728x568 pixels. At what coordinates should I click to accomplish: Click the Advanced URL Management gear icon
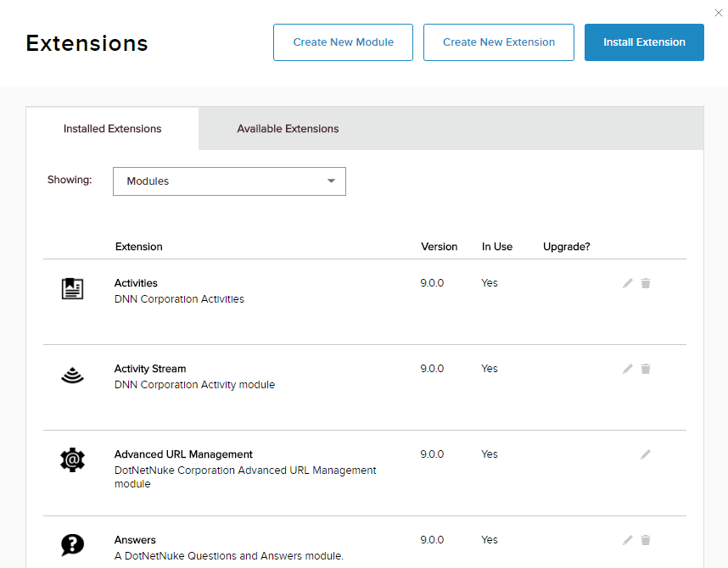[x=73, y=460]
